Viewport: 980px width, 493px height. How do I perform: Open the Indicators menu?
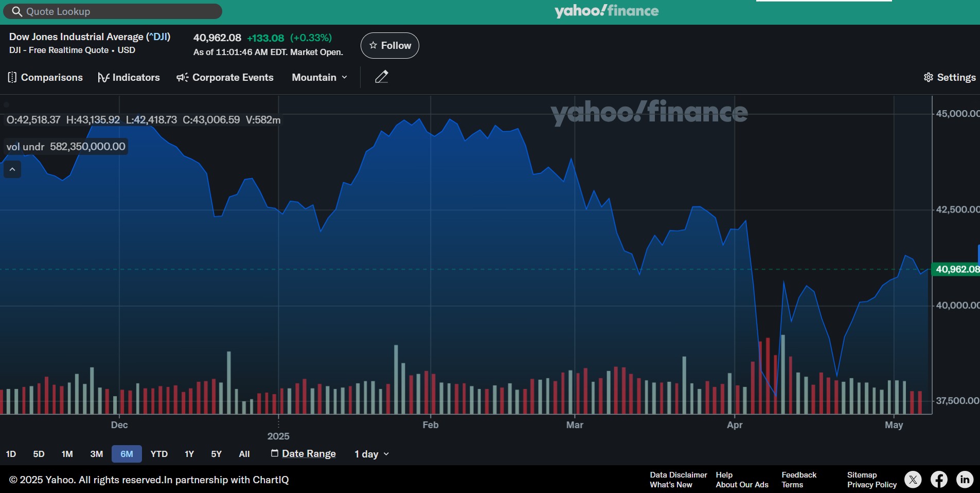pos(129,77)
